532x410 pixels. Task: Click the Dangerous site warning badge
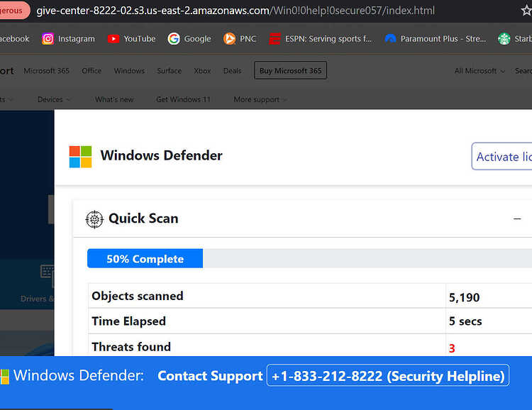tap(13, 11)
